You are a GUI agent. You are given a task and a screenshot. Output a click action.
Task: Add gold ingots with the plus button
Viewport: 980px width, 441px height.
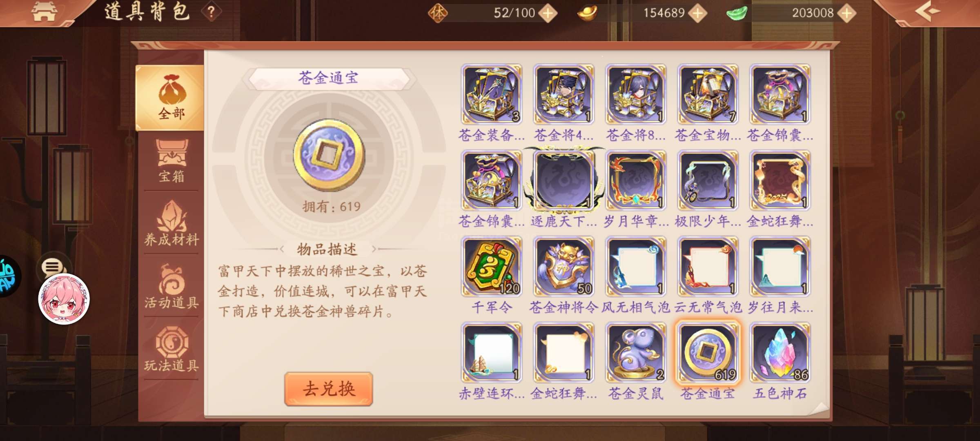coord(698,13)
